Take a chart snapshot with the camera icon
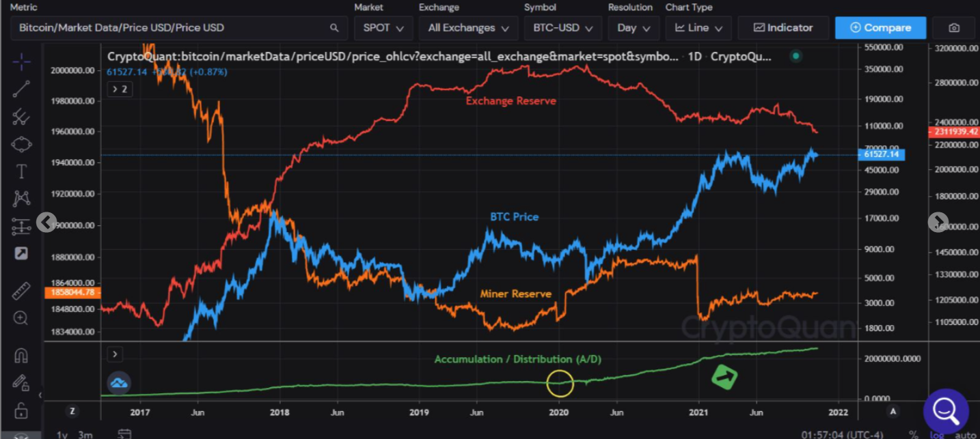Screen dimensions: 980x439 [x=954, y=28]
